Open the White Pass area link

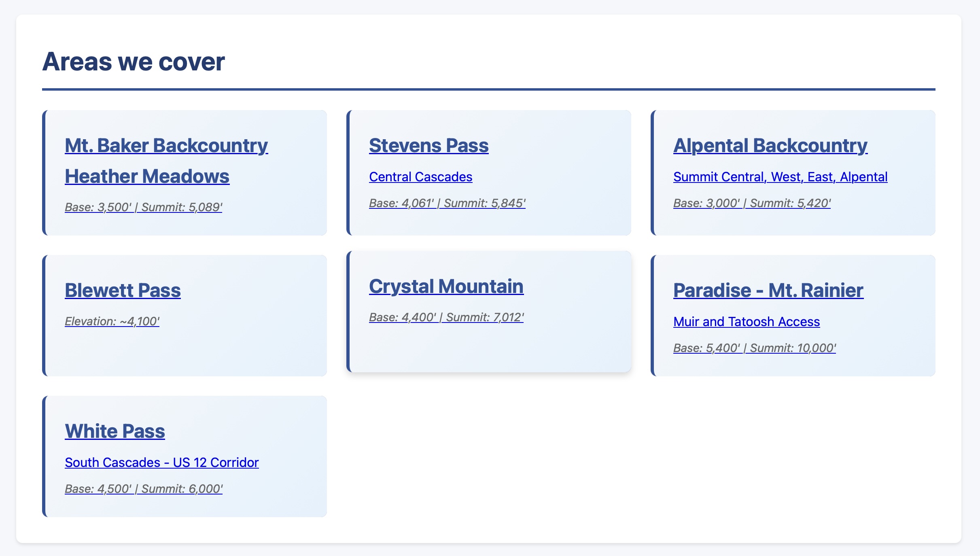coord(115,431)
